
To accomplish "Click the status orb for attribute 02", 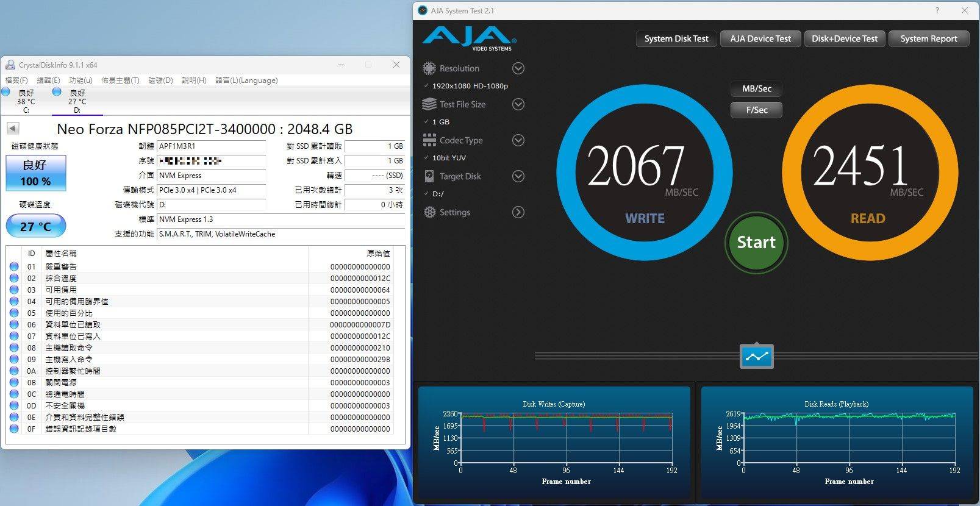I will [14, 278].
